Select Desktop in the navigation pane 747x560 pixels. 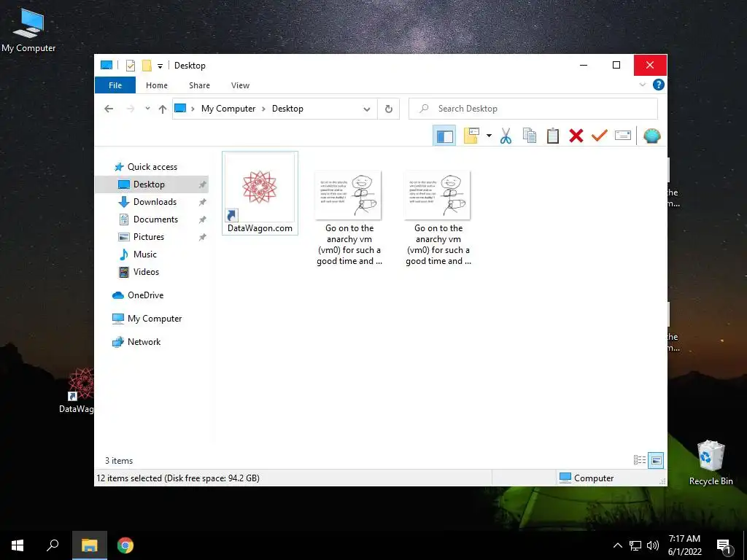click(152, 184)
